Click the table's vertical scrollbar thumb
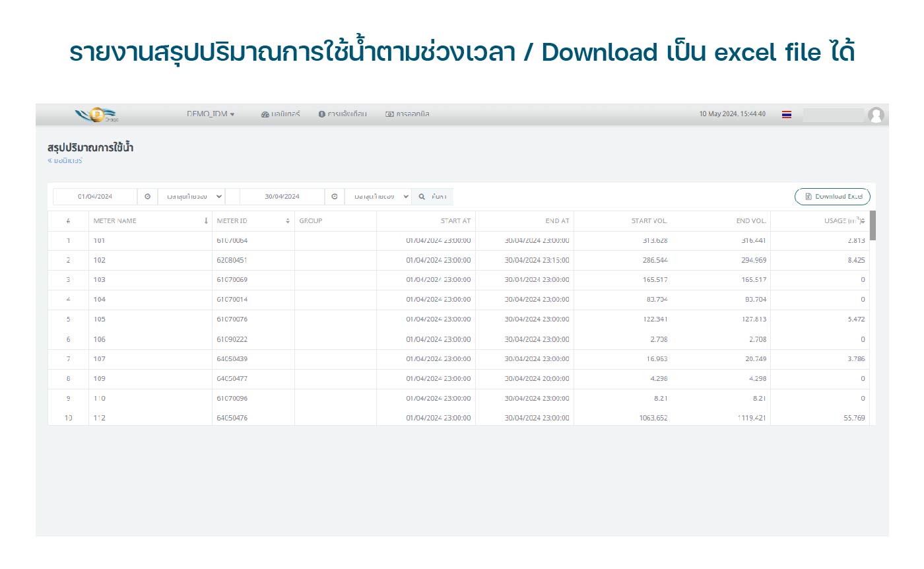 873,226
